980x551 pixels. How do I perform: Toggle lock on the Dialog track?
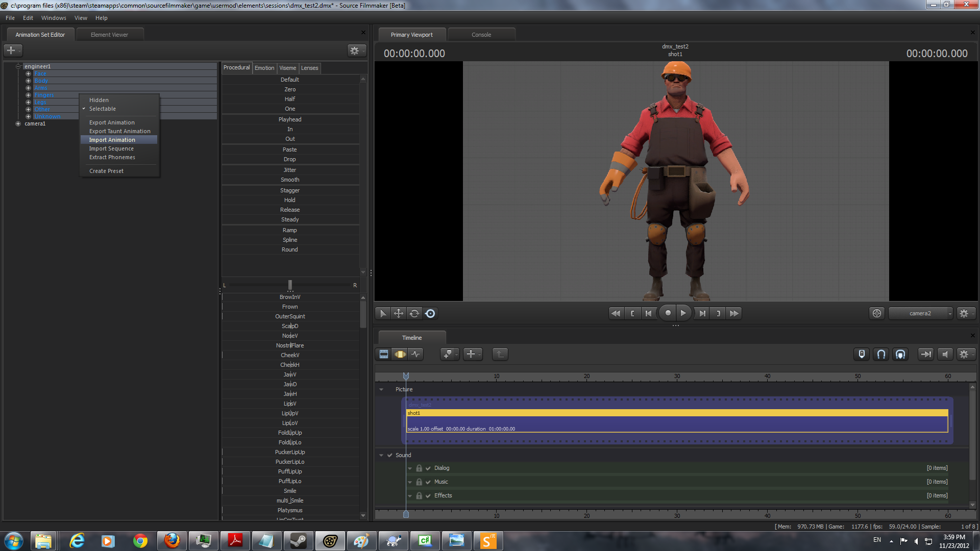click(x=419, y=468)
